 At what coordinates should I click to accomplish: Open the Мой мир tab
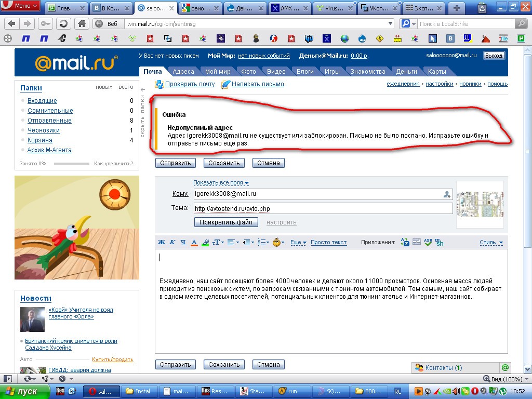(x=218, y=71)
